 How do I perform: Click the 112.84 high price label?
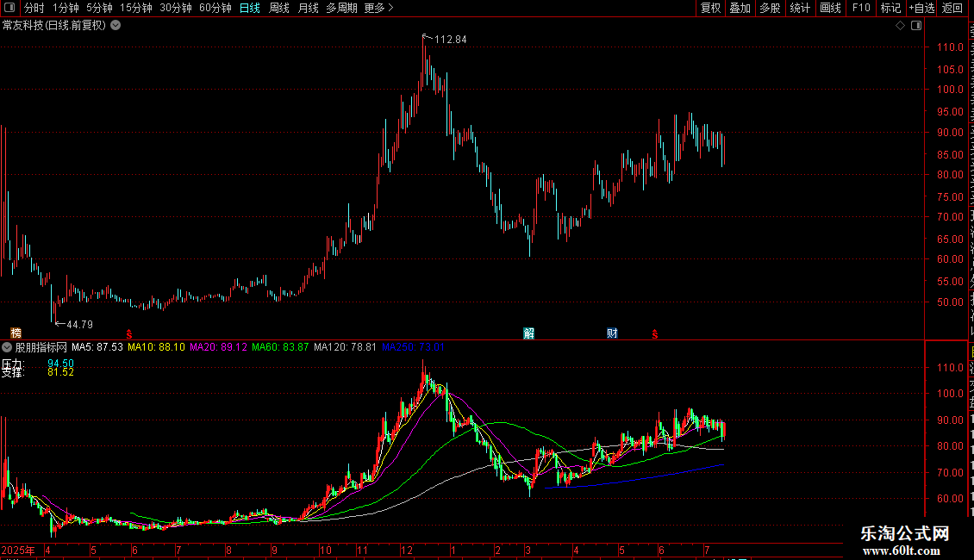tap(450, 40)
